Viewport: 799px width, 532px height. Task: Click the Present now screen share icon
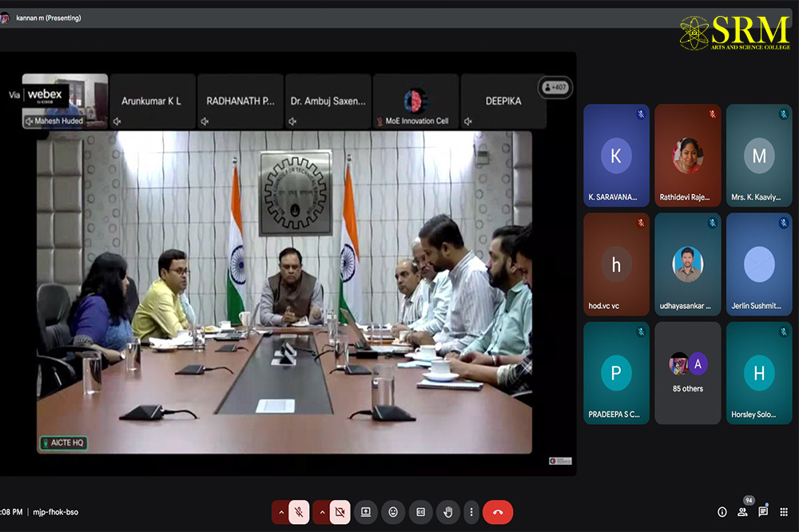coord(366,512)
